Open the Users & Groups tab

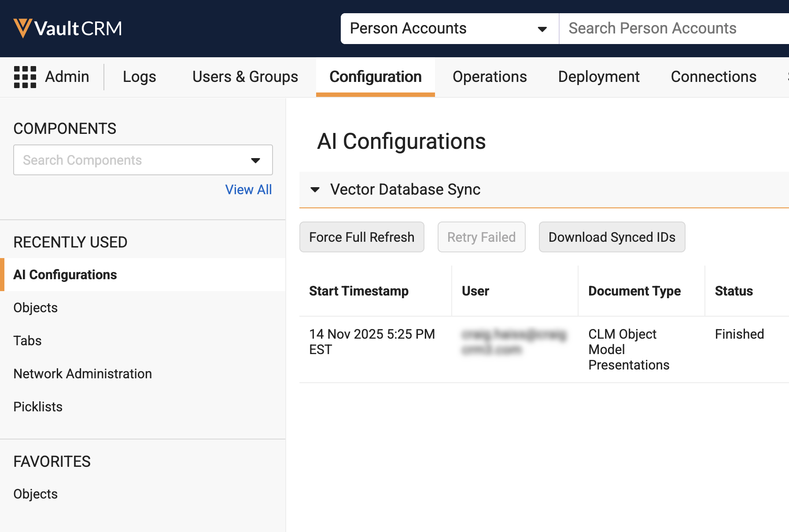pyautogui.click(x=245, y=77)
